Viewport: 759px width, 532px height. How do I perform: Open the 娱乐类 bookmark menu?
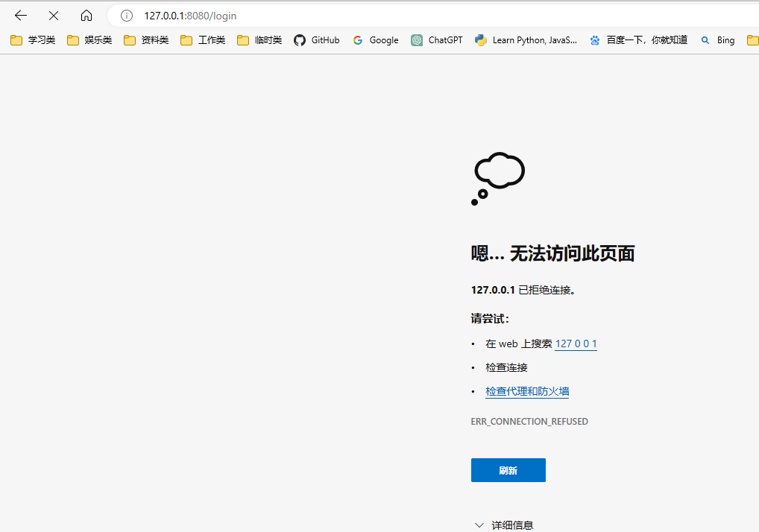click(89, 40)
